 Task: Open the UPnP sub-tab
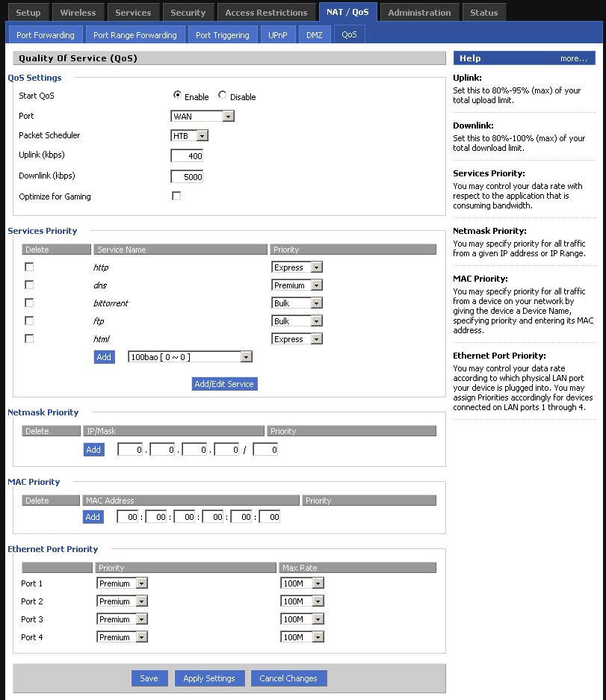pos(278,35)
